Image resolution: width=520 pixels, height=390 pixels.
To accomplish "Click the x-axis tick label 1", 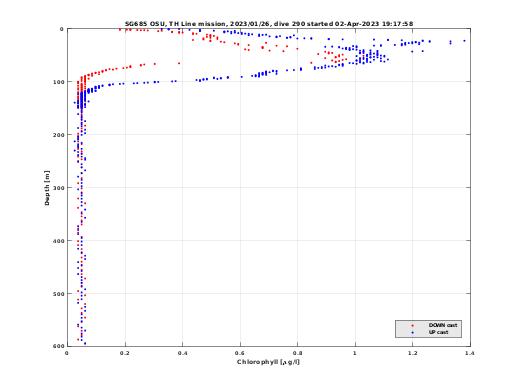I will pos(355,353).
